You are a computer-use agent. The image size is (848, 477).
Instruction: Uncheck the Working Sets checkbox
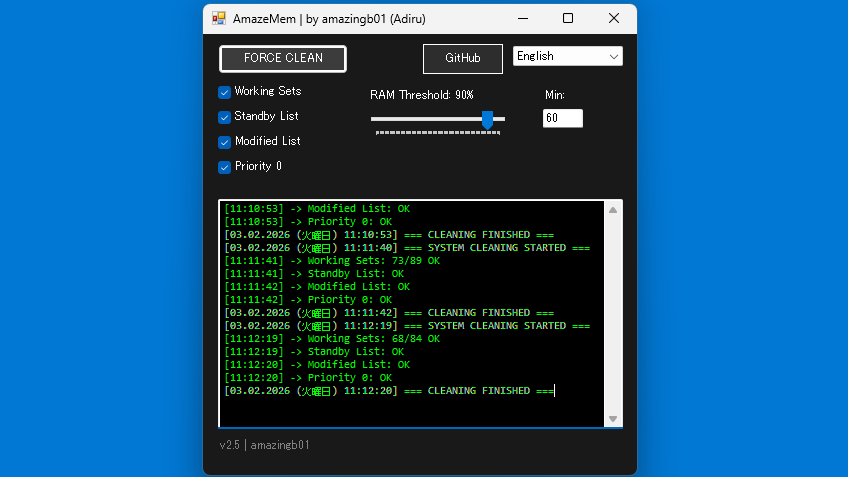coord(225,92)
